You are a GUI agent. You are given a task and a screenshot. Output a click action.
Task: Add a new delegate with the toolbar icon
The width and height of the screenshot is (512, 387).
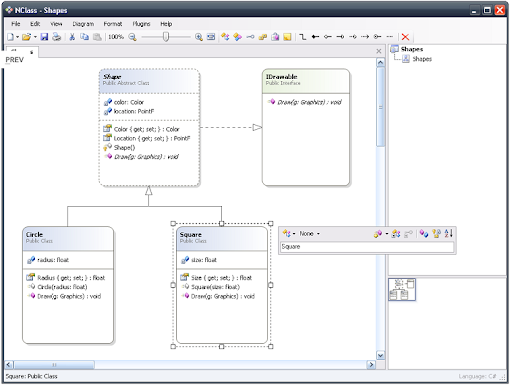pos(275,37)
